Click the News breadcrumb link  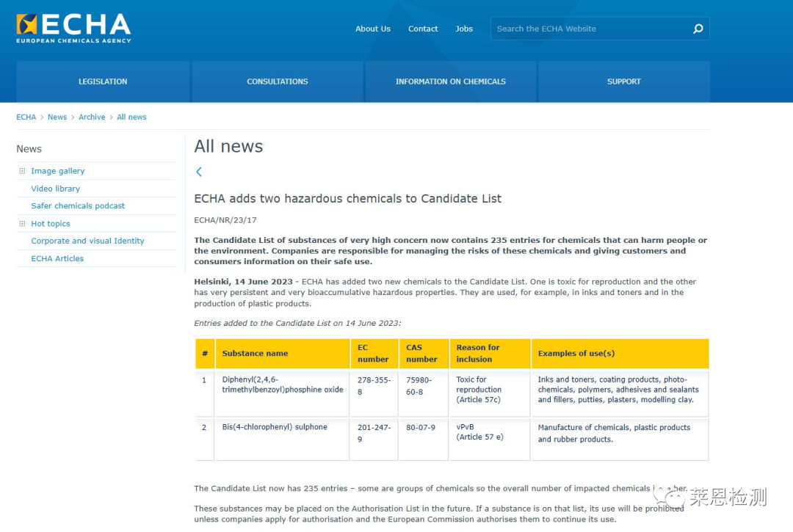click(x=57, y=117)
